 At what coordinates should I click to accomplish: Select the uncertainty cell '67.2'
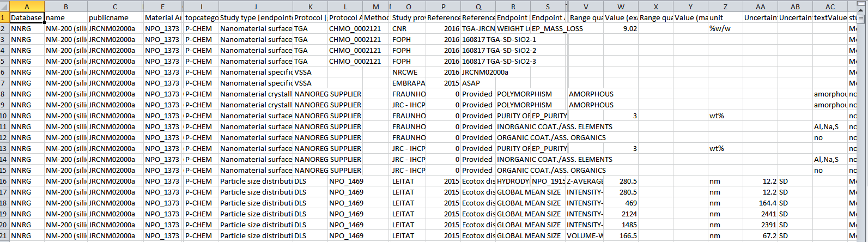tap(761, 235)
